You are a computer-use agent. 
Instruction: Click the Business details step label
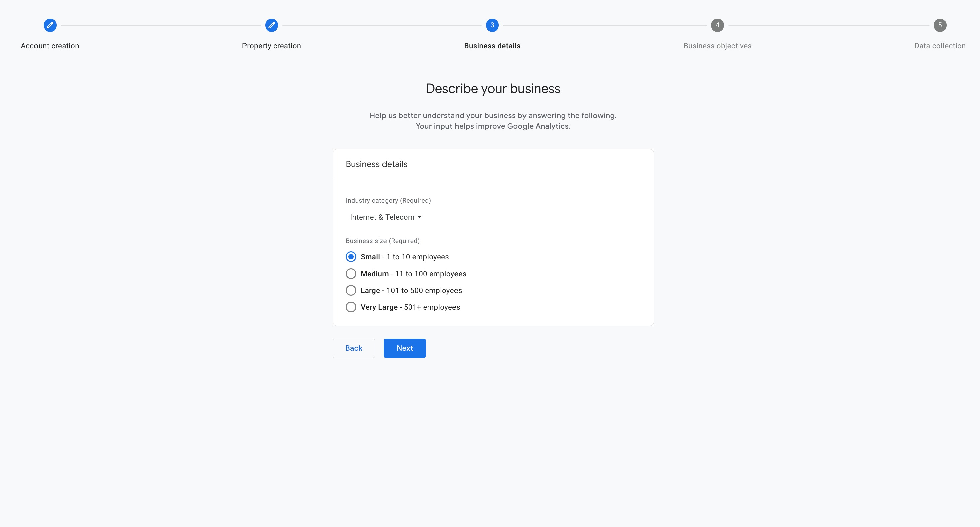click(492, 46)
